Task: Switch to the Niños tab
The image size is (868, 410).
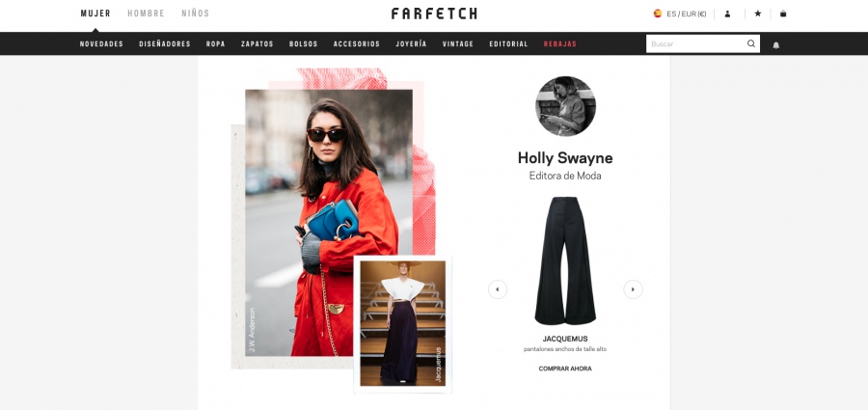Action: click(196, 14)
